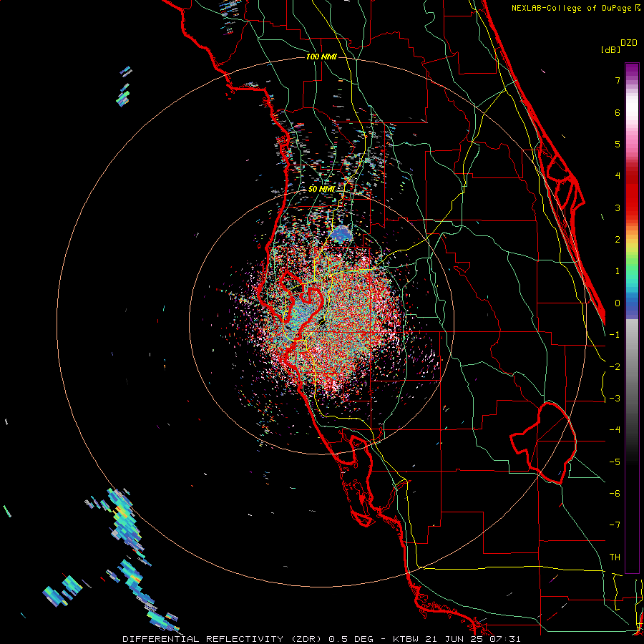Viewport: 644px width, 644px height.
Task: Click the DZD legend title
Action: 629,43
